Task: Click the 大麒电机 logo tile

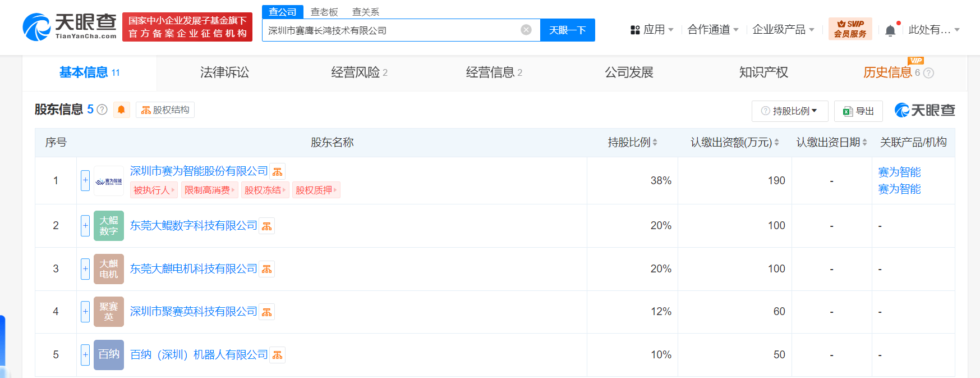Action: [x=109, y=269]
